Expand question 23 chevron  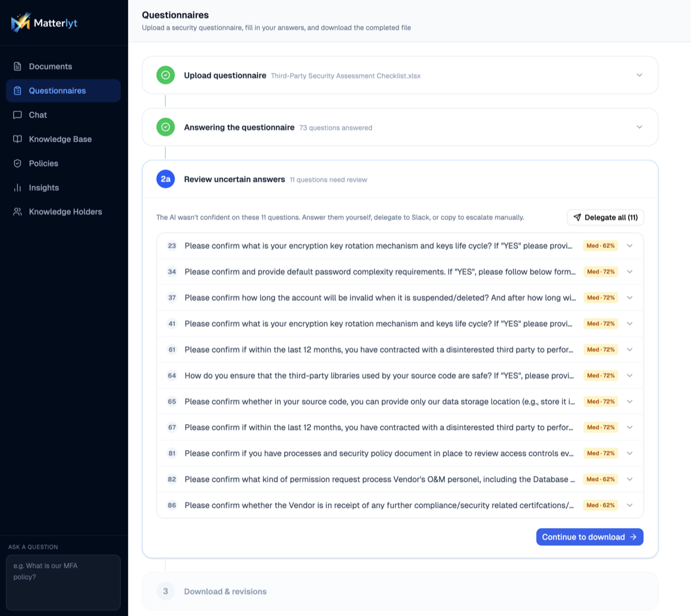point(629,246)
